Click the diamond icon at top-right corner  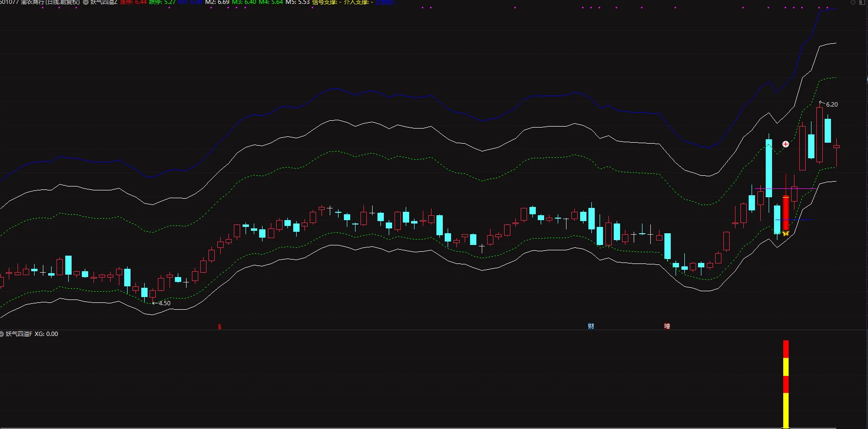click(x=853, y=2)
